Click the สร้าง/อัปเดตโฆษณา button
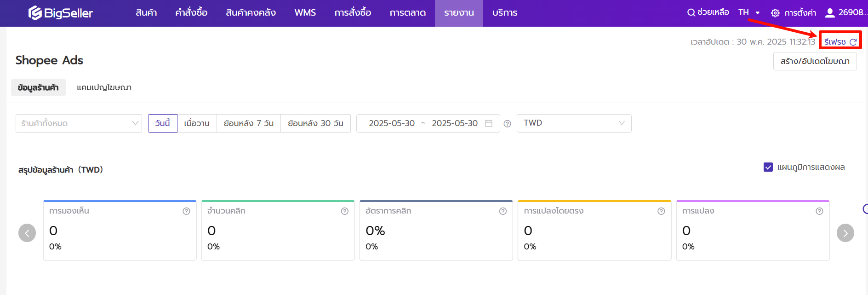The width and height of the screenshot is (868, 295). coord(815,61)
